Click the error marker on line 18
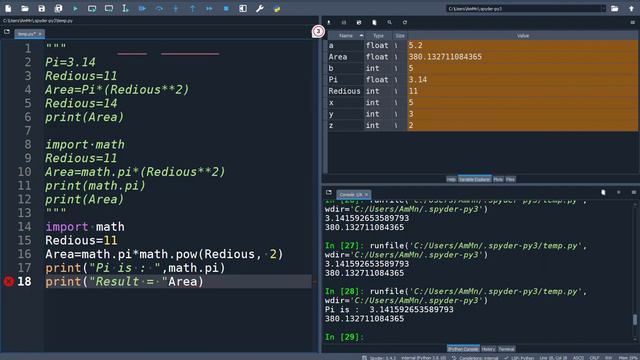 [x=8, y=282]
